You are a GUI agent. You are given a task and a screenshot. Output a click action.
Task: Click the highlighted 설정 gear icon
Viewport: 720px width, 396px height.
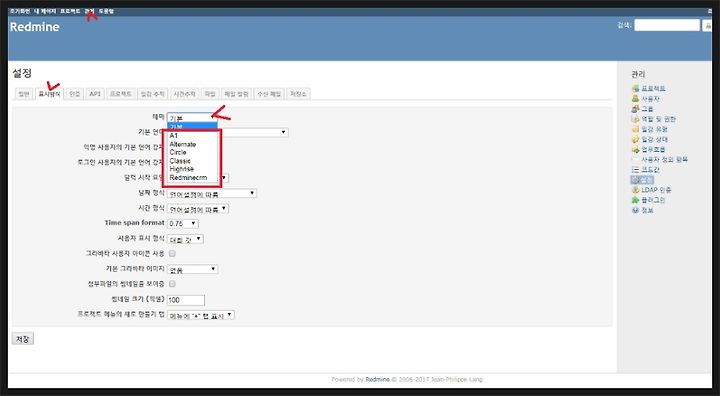coord(636,180)
